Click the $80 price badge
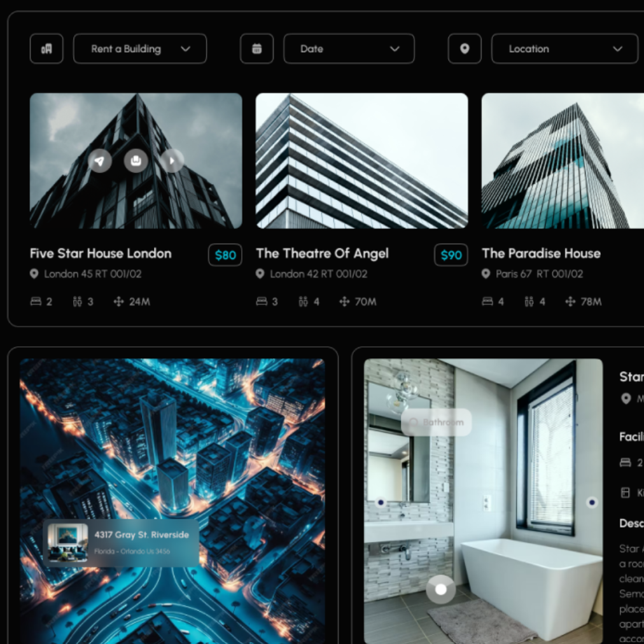The width and height of the screenshot is (644, 644). 225,255
